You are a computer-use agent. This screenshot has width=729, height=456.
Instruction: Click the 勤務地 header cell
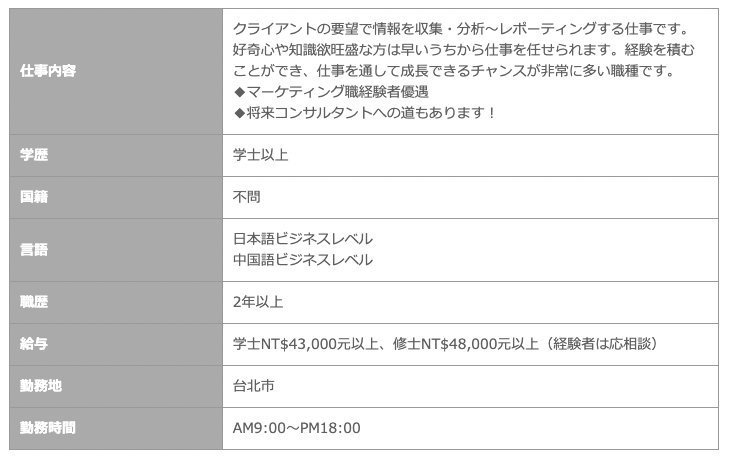click(116, 386)
